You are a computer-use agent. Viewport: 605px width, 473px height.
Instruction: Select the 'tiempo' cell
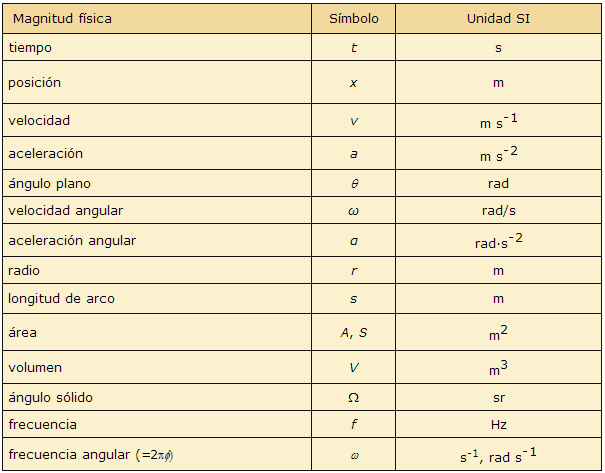click(29, 47)
